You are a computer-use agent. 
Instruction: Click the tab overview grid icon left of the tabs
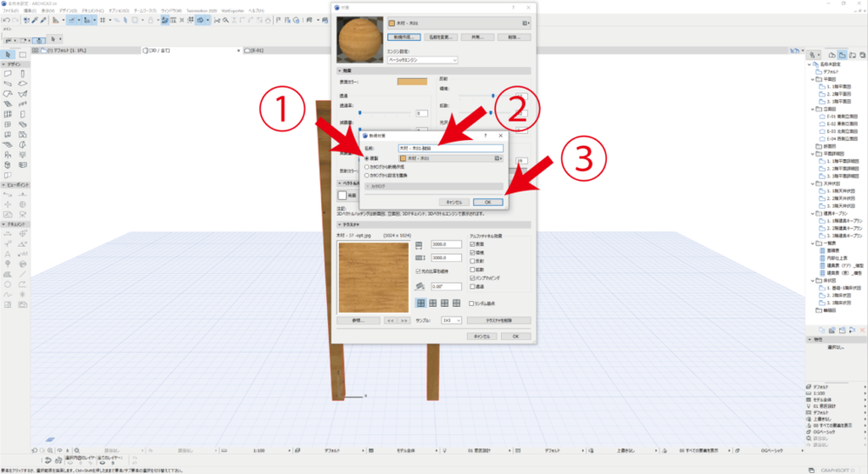pos(36,50)
